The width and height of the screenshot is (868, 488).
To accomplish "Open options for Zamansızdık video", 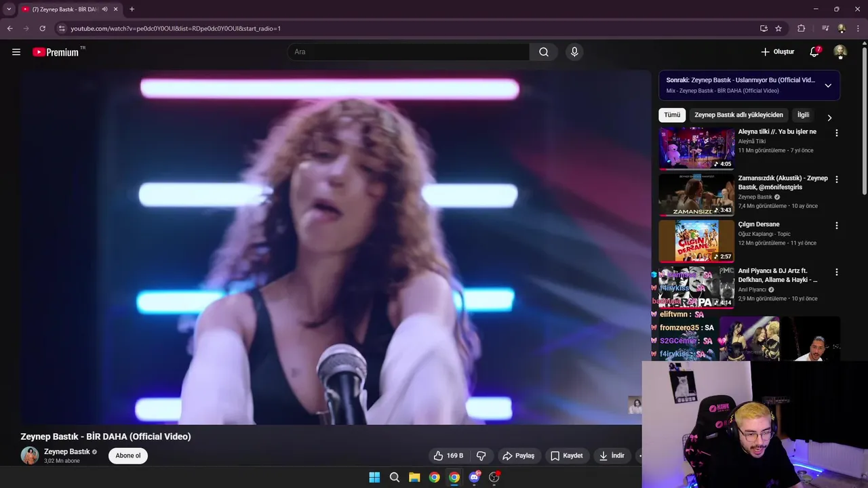I will tap(836, 180).
